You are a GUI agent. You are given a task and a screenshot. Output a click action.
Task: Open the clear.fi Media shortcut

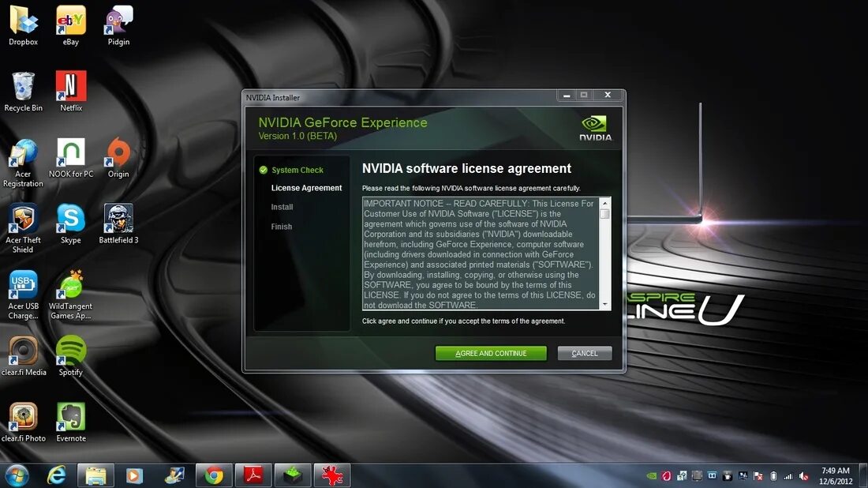(x=23, y=356)
